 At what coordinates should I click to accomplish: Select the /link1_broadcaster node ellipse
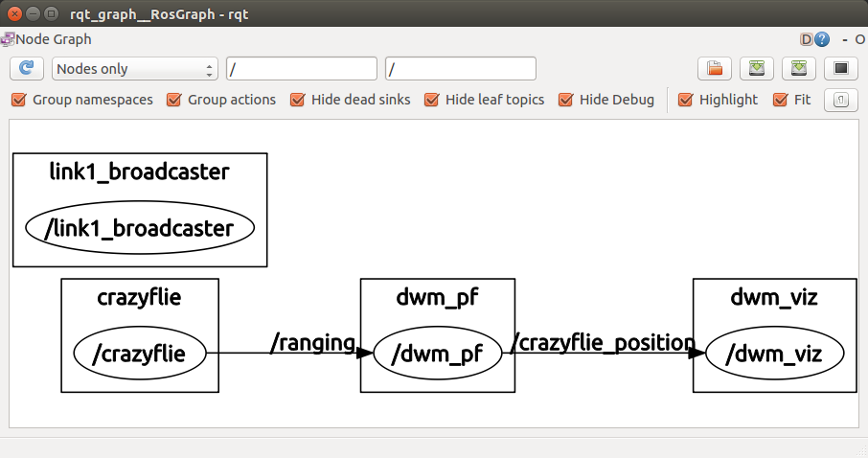pyautogui.click(x=140, y=228)
